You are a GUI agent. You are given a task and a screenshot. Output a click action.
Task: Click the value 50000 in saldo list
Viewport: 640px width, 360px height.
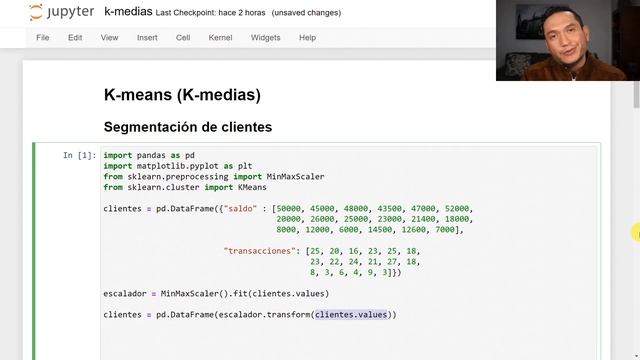pyautogui.click(x=288, y=209)
